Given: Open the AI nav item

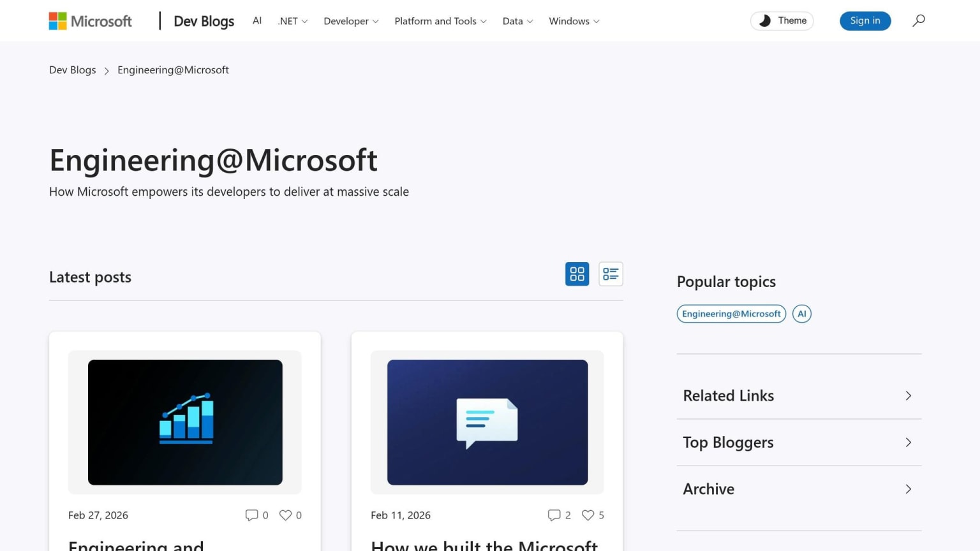Looking at the screenshot, I should [257, 20].
